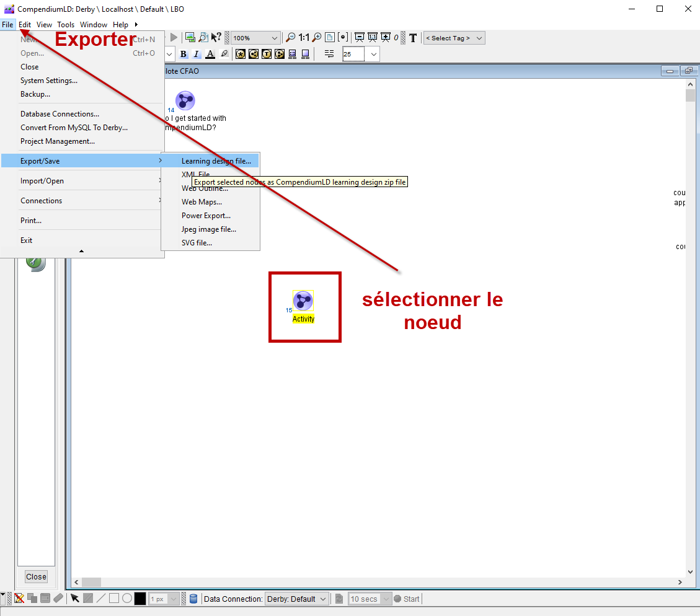Open the Derby: Default data connection dropdown

coord(297,599)
